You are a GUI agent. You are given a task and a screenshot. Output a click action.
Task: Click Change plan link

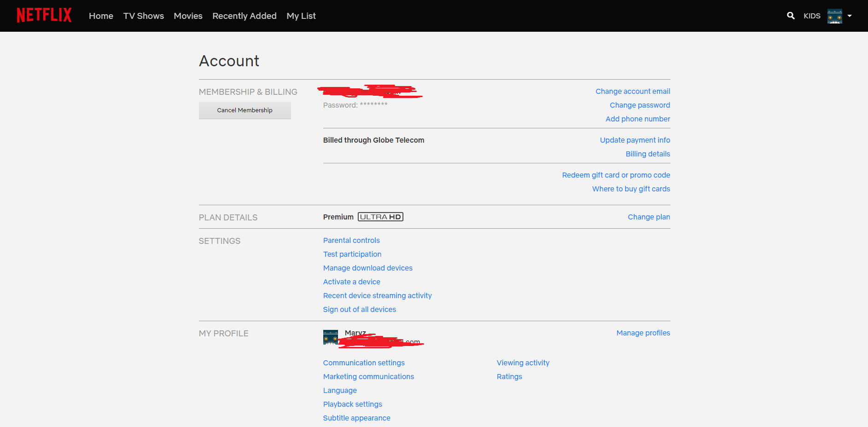(649, 217)
